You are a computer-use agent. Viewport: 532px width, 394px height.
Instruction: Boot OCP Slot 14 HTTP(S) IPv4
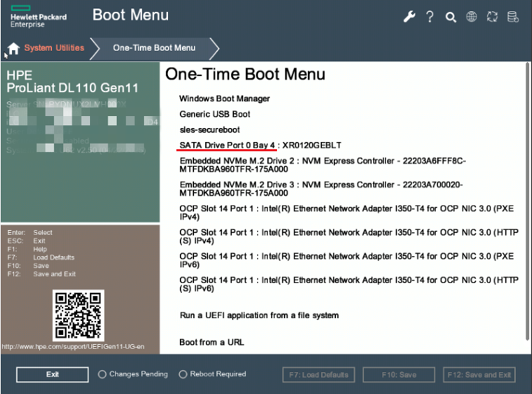(x=349, y=236)
